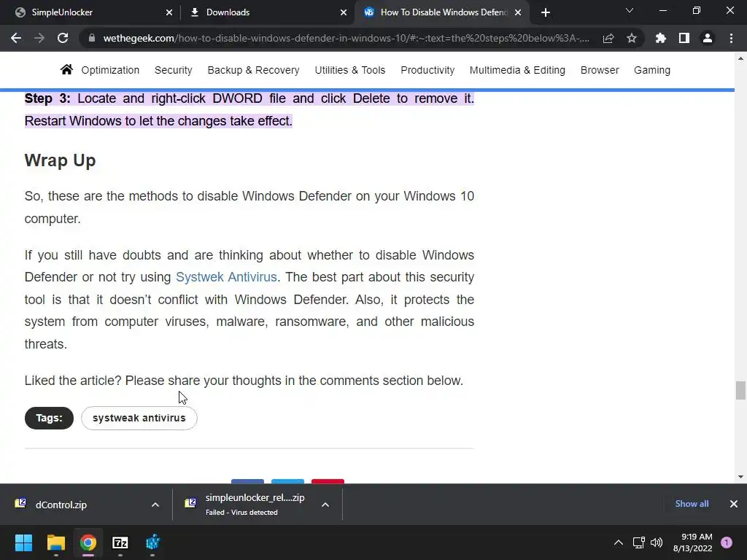This screenshot has width=747, height=560.
Task: Click the simpleunlocker zip file icon
Action: [x=190, y=503]
